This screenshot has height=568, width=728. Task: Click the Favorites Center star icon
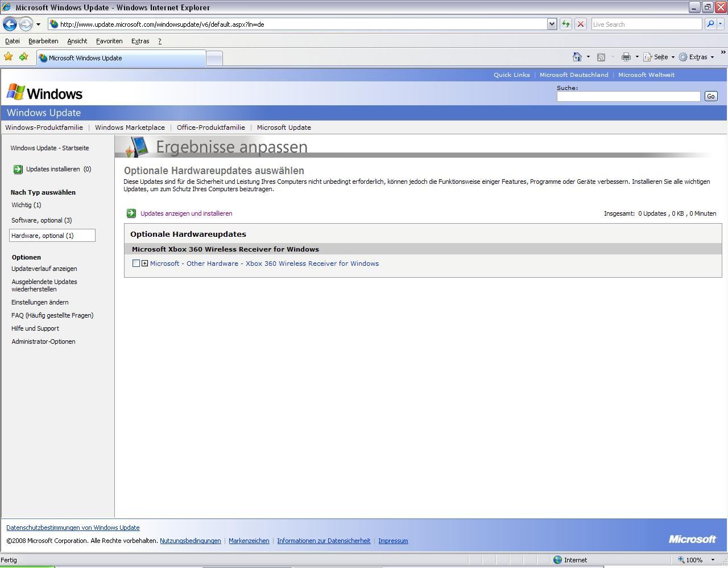tap(8, 56)
